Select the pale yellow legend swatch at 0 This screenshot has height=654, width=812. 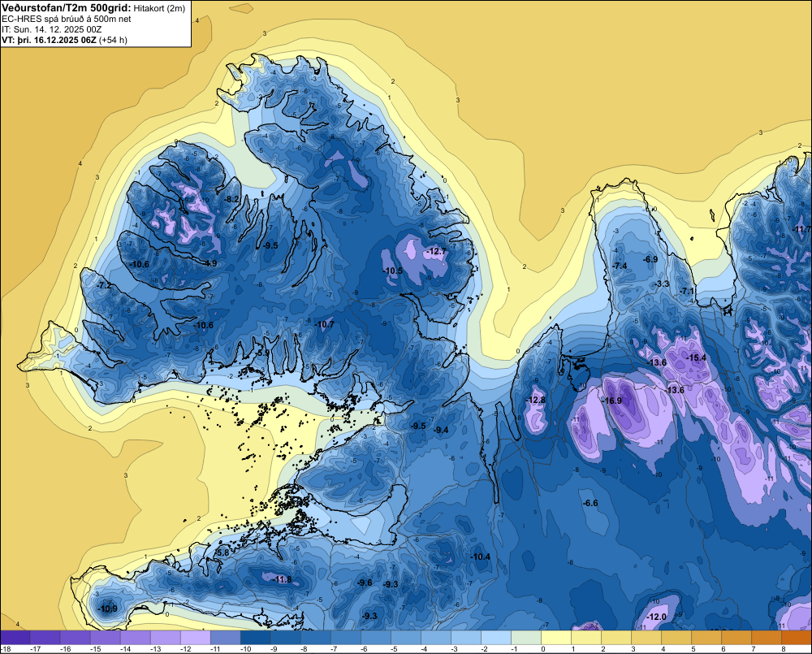click(556, 637)
